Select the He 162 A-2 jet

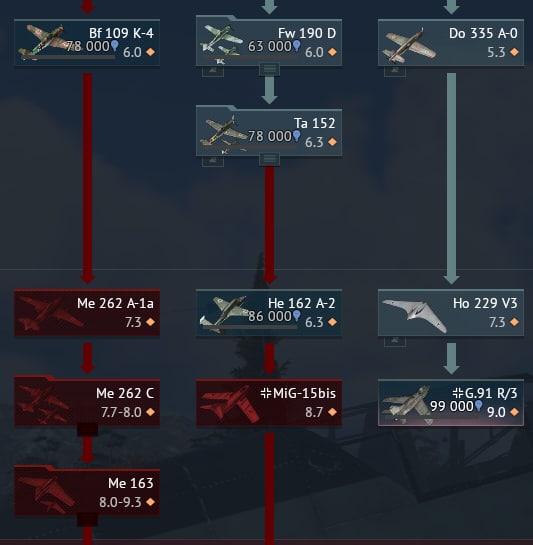[269, 313]
